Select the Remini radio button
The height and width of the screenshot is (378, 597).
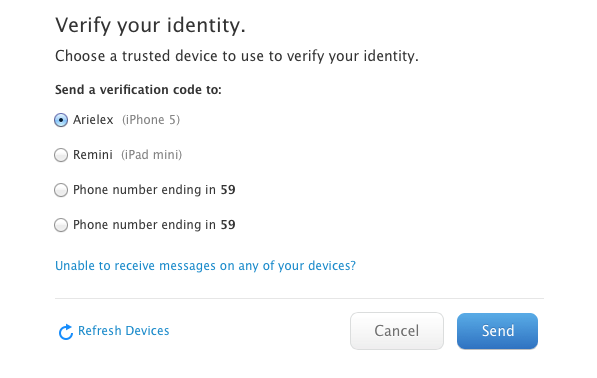coord(61,155)
